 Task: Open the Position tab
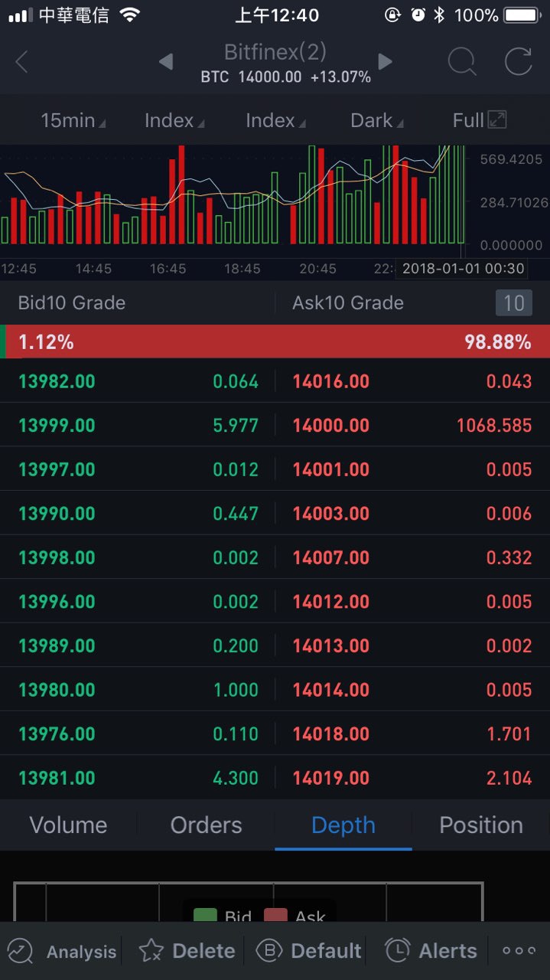(x=481, y=825)
